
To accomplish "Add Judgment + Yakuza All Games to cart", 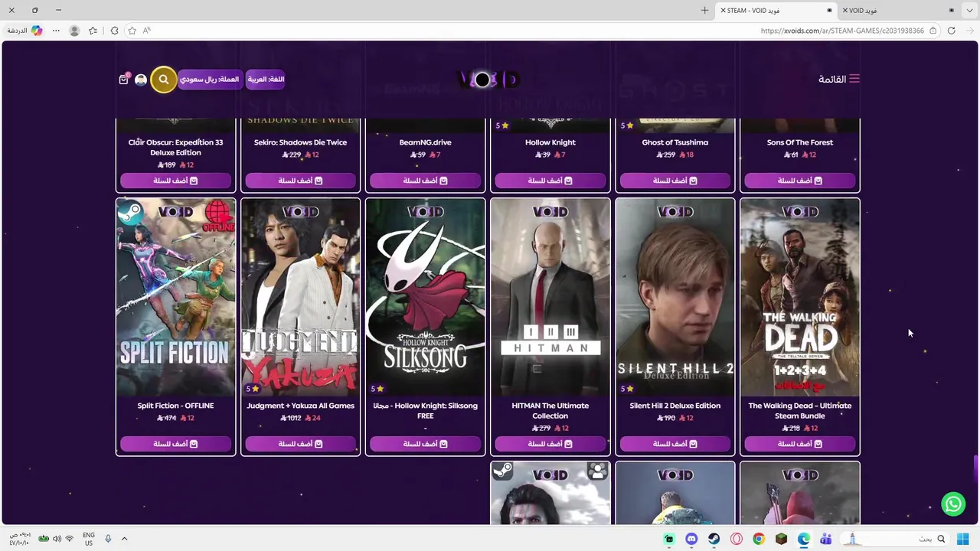I will tap(300, 444).
